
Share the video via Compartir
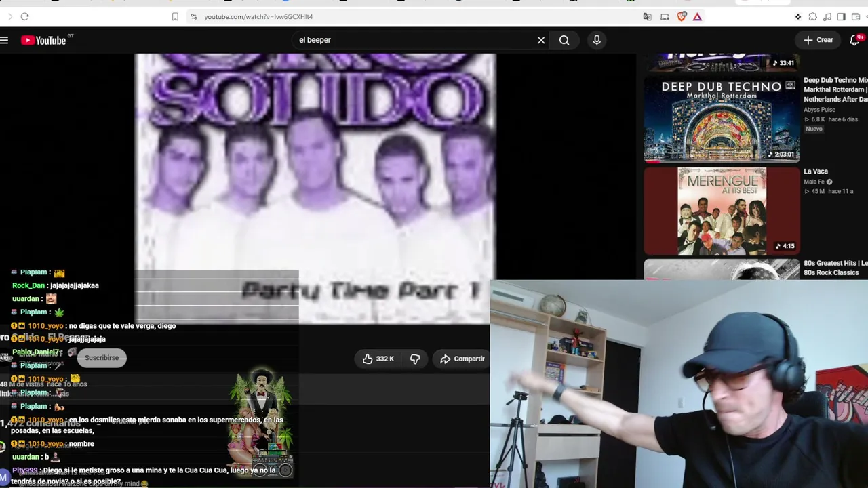[462, 359]
